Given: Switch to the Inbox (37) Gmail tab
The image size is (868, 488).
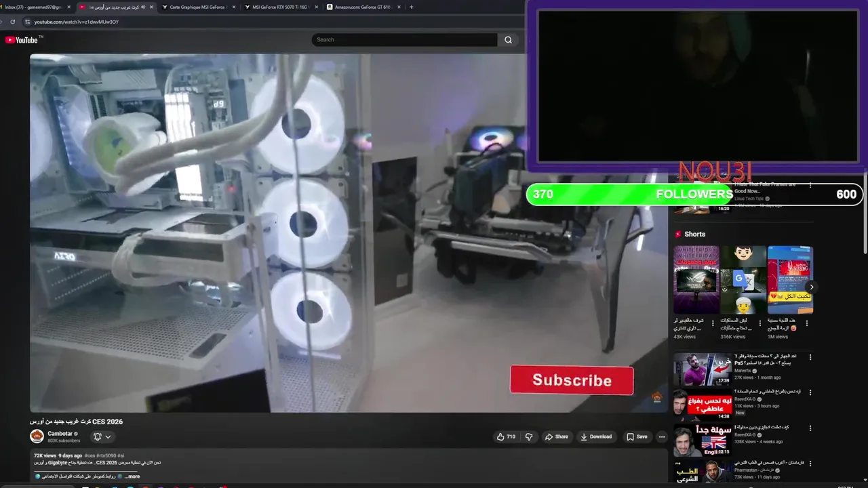Looking at the screenshot, I should (x=33, y=7).
